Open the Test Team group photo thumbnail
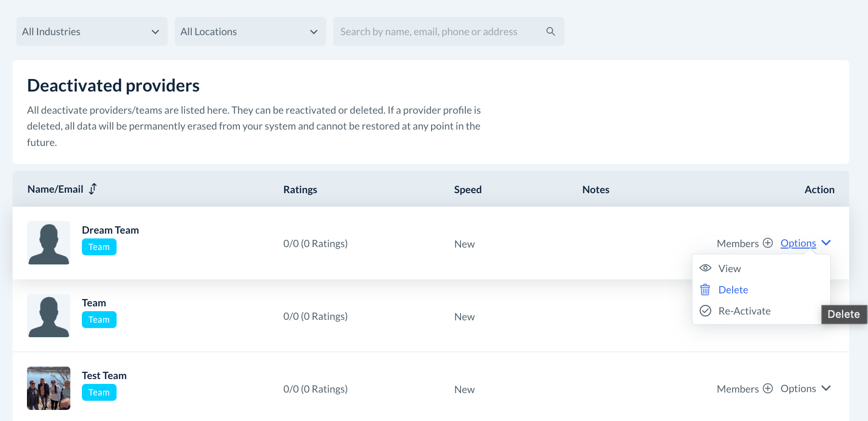The image size is (868, 421). 49,388
